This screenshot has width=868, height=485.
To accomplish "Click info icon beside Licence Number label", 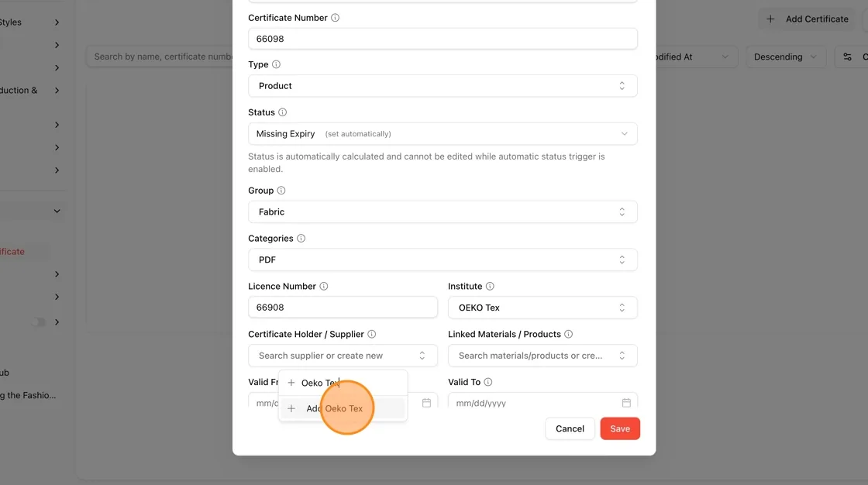I will [x=324, y=286].
